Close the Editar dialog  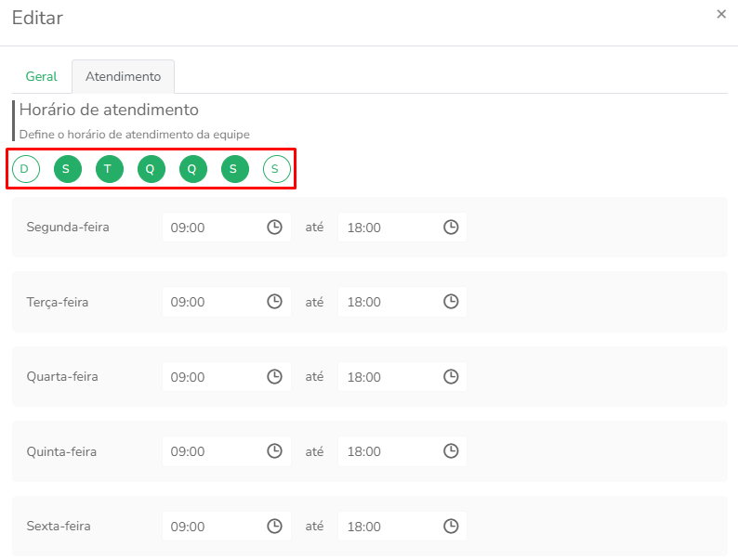(x=721, y=14)
